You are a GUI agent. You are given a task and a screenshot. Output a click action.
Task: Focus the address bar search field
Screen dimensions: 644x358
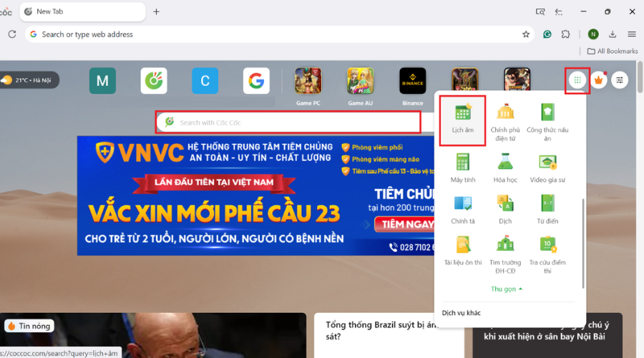pos(279,34)
